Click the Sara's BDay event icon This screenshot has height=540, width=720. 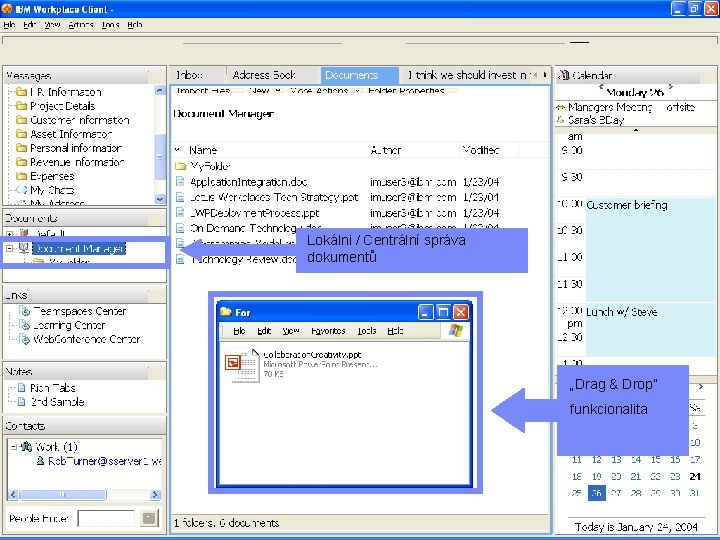tap(560, 120)
